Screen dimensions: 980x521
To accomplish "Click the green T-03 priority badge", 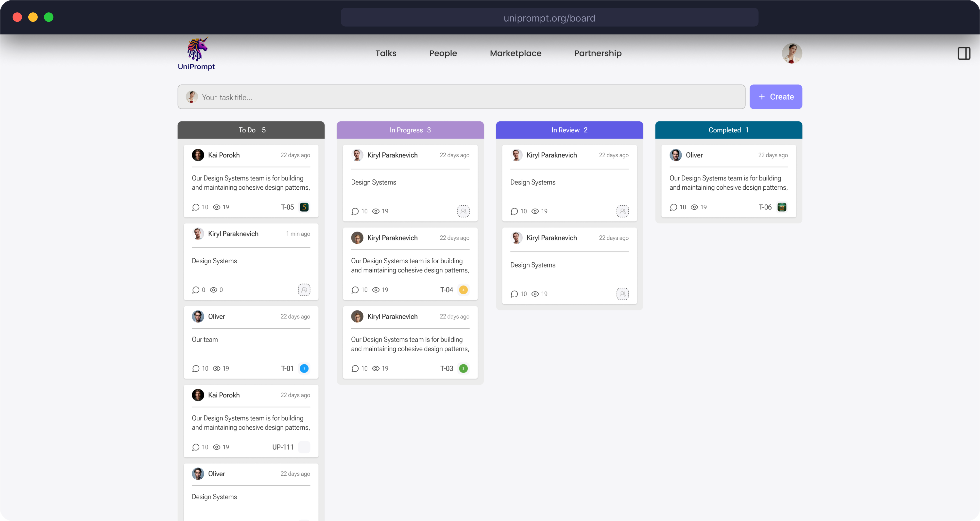I will [463, 368].
